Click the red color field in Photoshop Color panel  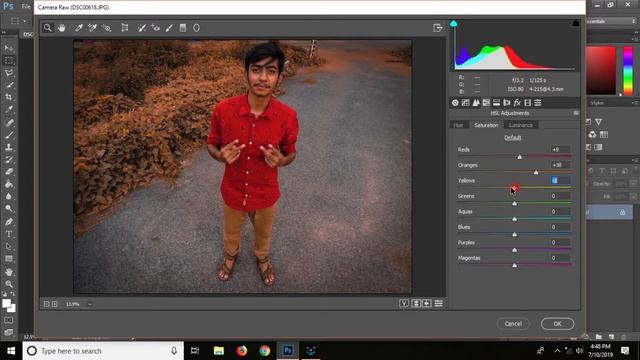coord(601,71)
